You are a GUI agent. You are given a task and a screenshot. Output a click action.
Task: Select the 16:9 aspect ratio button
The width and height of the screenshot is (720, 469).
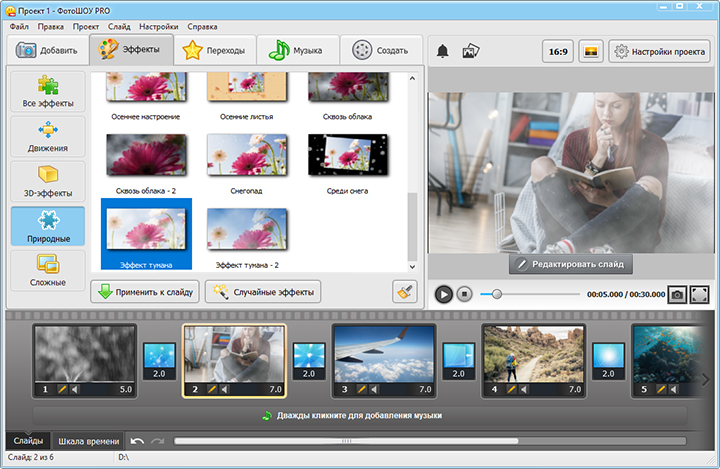point(557,51)
